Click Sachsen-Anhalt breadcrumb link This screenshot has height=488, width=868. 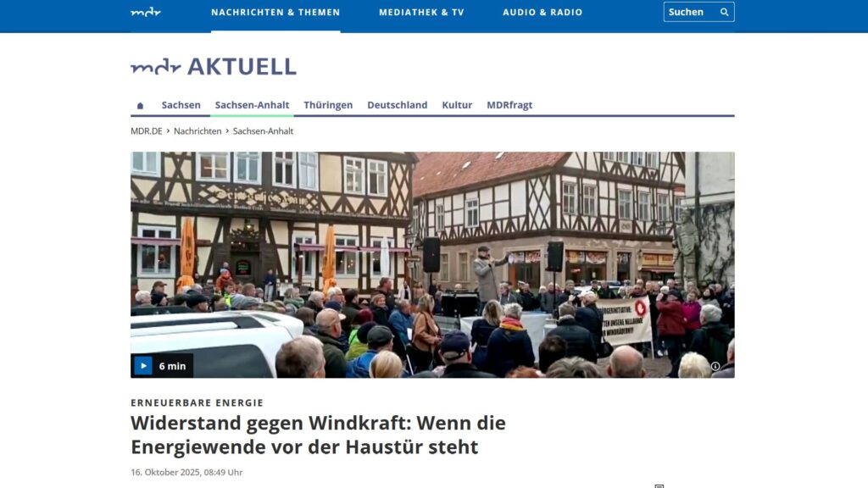click(263, 131)
